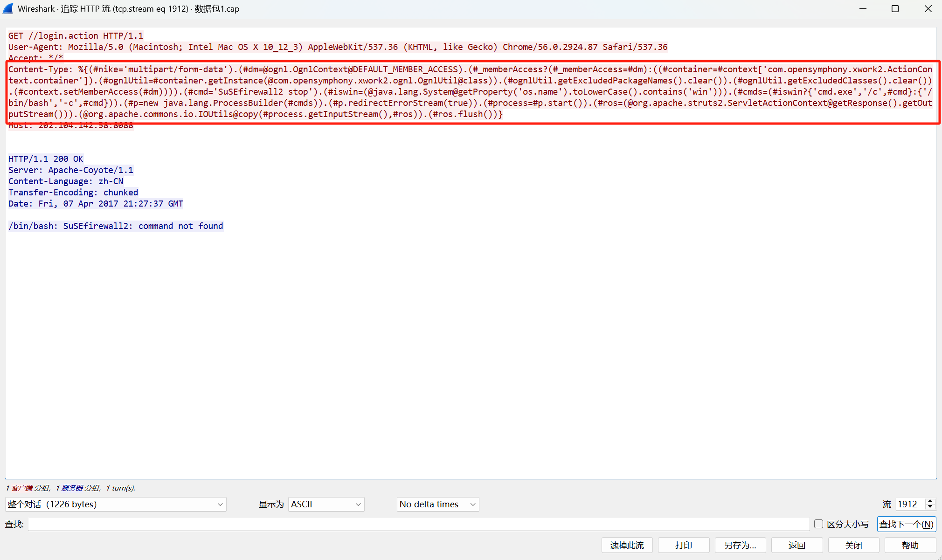
Task: Click the Wireshark shark fin icon
Action: coord(8,8)
